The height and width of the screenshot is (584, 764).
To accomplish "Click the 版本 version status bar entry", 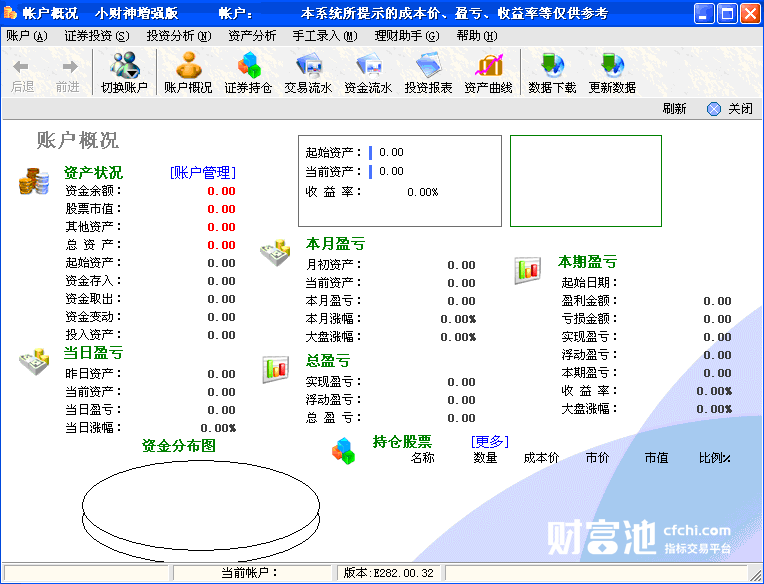I will point(389,573).
